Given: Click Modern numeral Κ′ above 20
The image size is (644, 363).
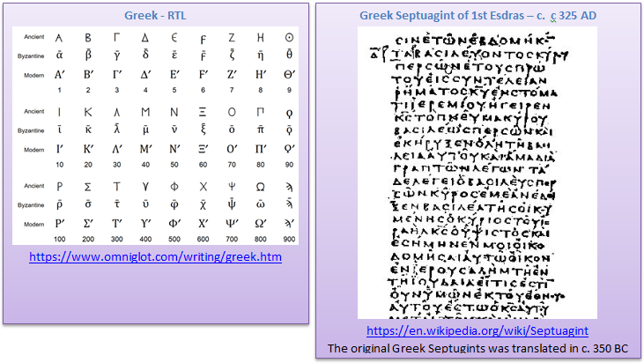Looking at the screenshot, I should pos(88,149).
